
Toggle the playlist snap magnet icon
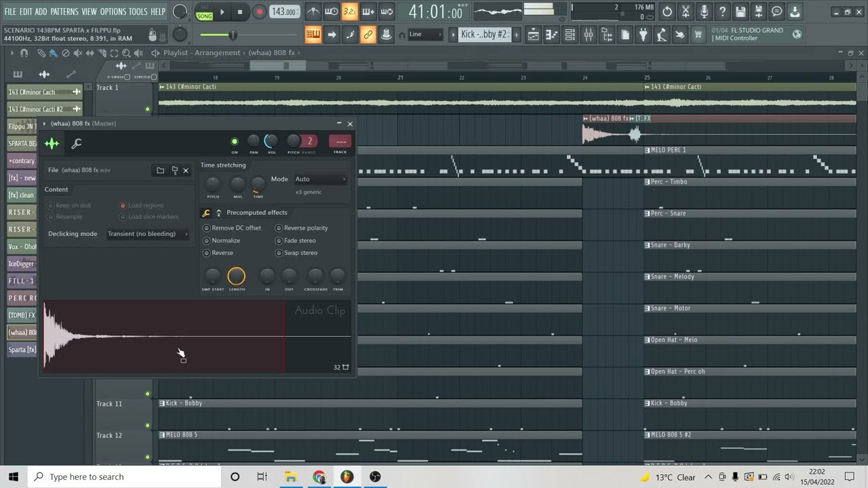[x=24, y=53]
